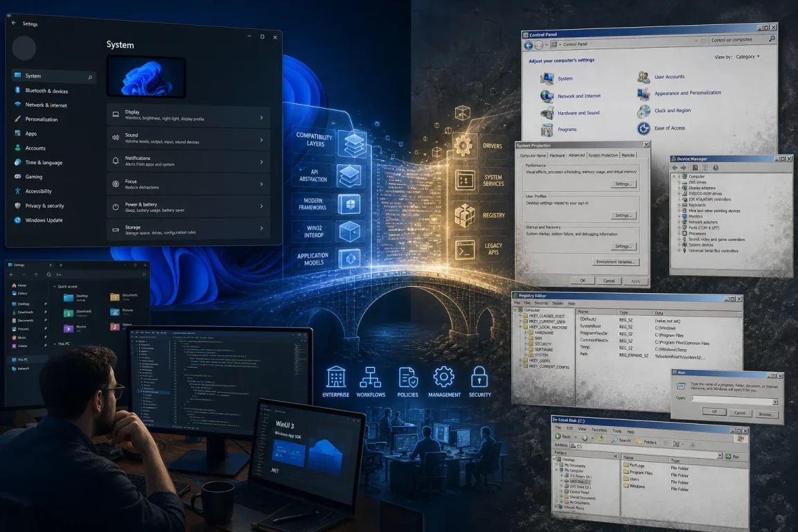Screen dimensions: 798x532
Task: Click the search icon in Settings sidebar
Action: [90, 78]
